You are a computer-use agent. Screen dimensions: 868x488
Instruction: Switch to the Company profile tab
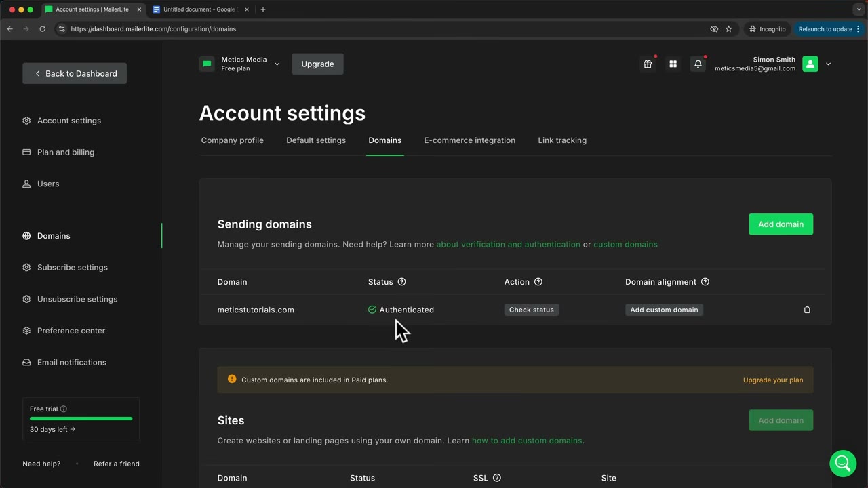click(x=233, y=140)
